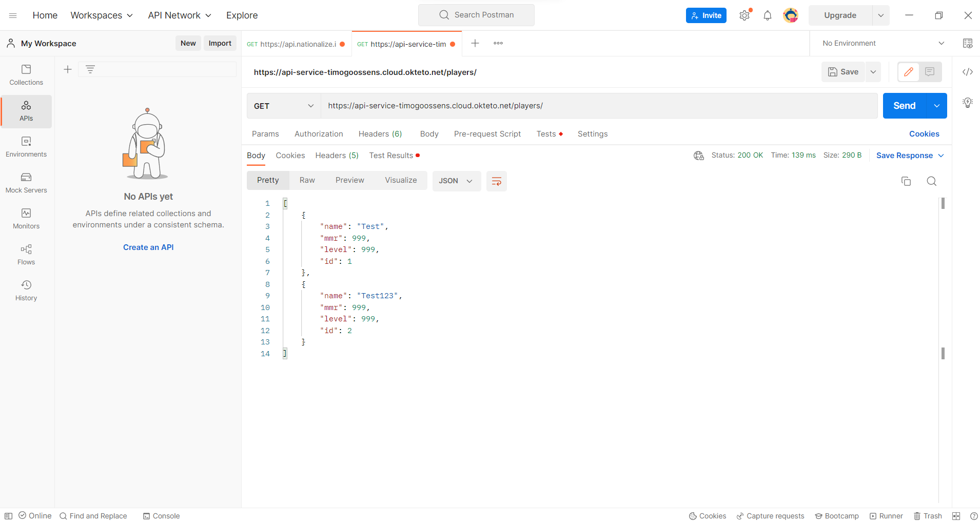Open the request Headers (6) tab
980x521 pixels.
point(380,134)
